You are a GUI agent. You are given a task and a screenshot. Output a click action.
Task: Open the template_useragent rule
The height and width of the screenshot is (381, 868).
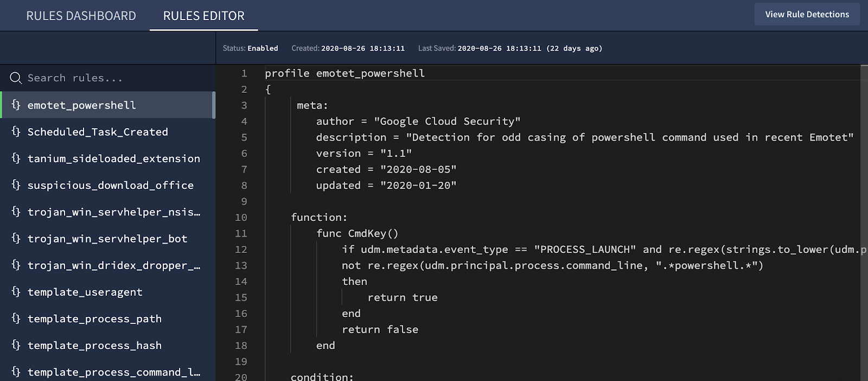(x=107, y=291)
